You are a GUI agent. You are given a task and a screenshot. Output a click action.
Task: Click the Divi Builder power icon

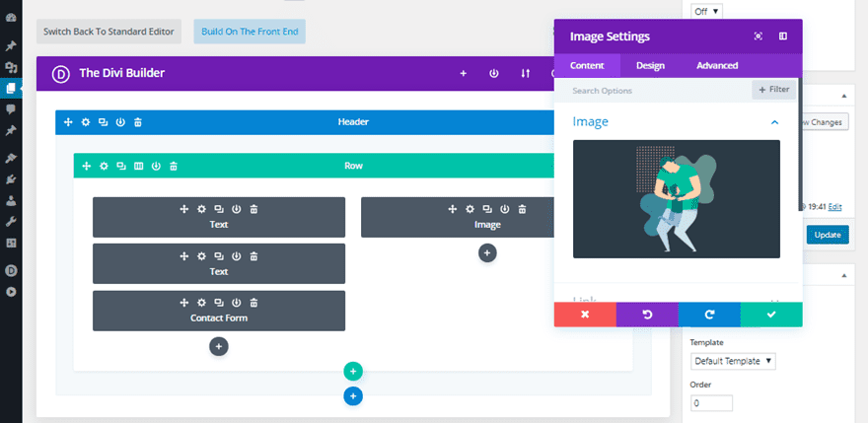[494, 73]
